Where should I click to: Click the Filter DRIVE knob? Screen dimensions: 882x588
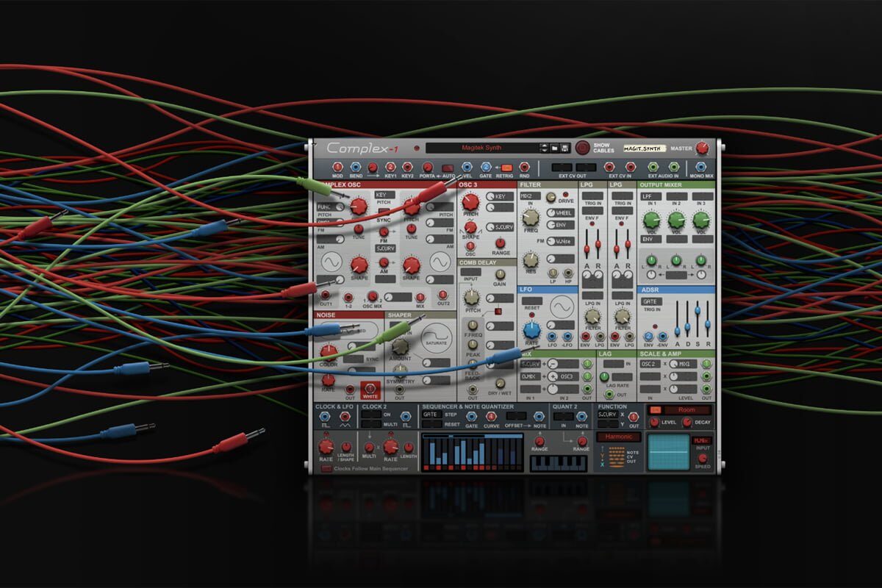(550, 198)
